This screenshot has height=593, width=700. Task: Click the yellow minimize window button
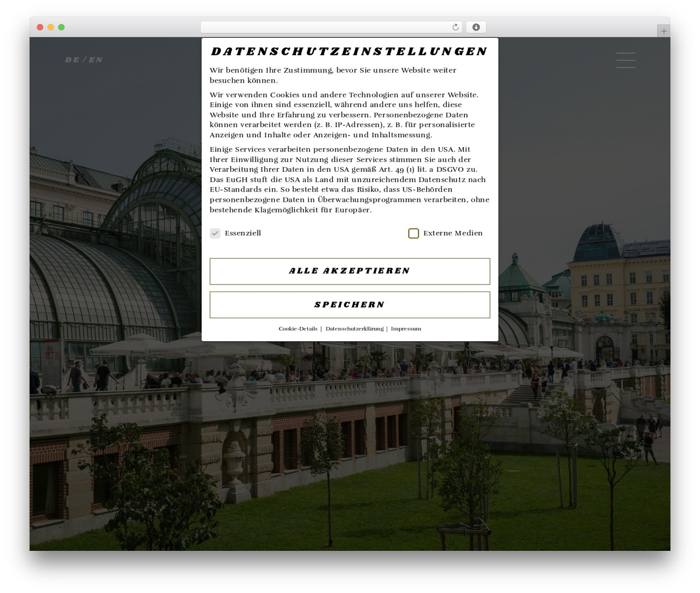51,27
